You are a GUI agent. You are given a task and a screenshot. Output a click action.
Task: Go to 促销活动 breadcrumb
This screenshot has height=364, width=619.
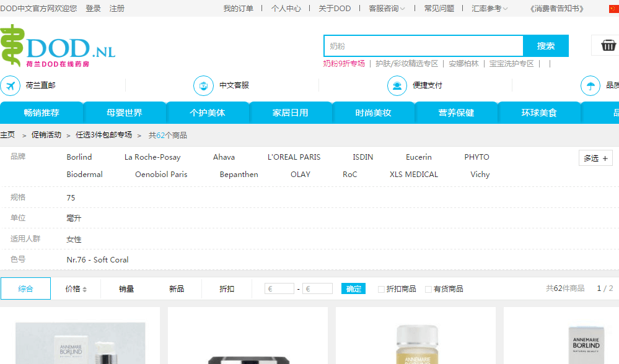pyautogui.click(x=46, y=135)
